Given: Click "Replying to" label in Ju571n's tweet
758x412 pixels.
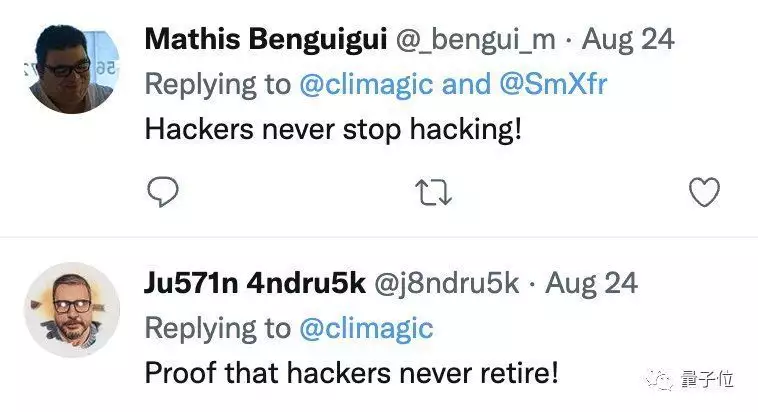Looking at the screenshot, I should click(x=217, y=327).
